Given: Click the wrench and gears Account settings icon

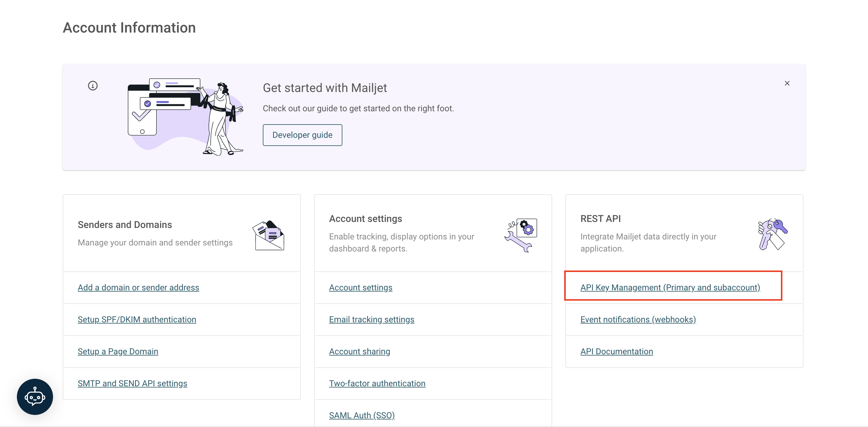Looking at the screenshot, I should (x=520, y=235).
